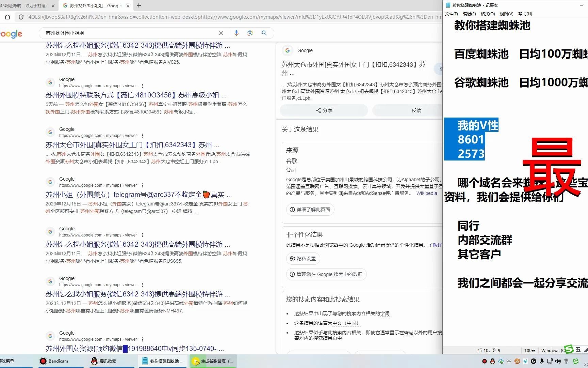Open the cloud sync tray icon
The image size is (588, 368).
pos(501,361)
